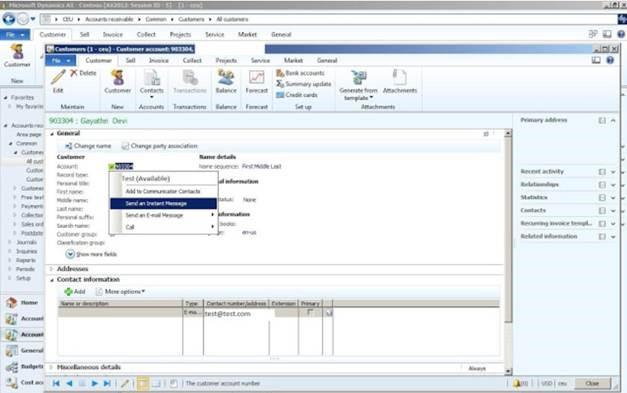Expand the Contacts fact box pane
The height and width of the screenshot is (393, 627).
[613, 211]
